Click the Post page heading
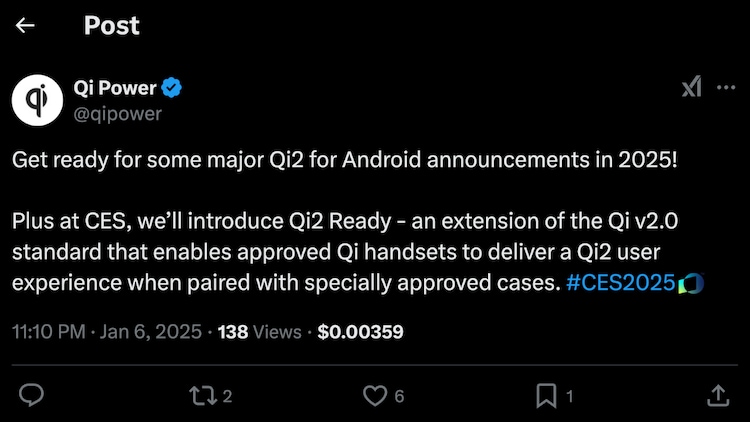This screenshot has height=422, width=750. 111,25
